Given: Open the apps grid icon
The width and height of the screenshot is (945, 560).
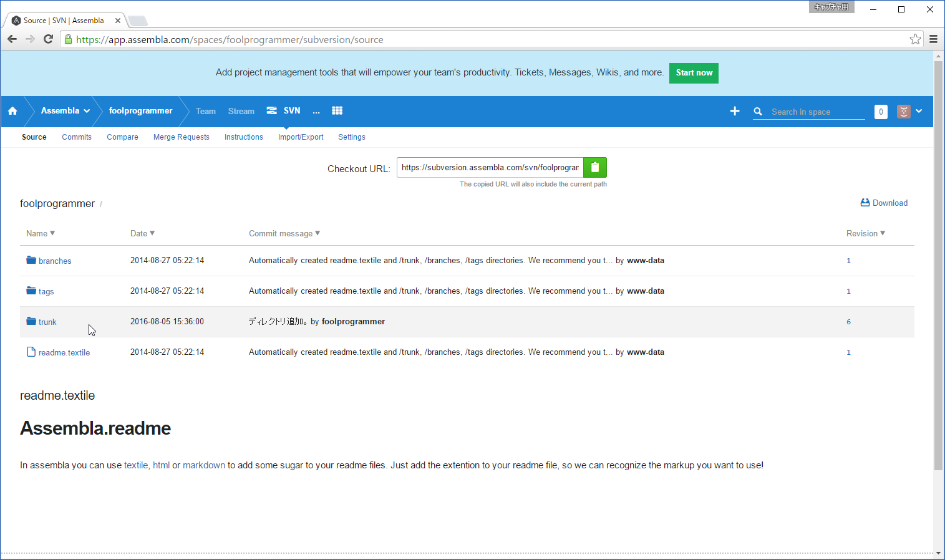Looking at the screenshot, I should (337, 111).
